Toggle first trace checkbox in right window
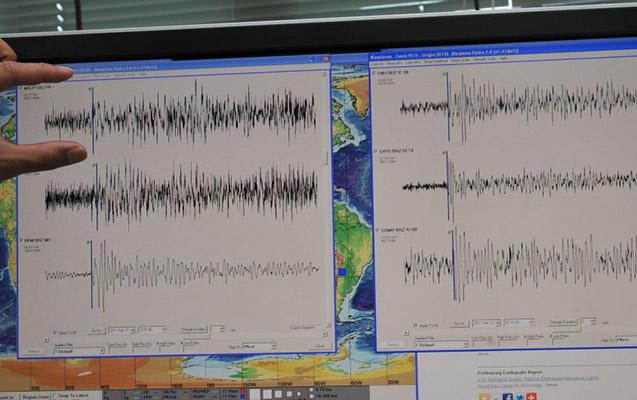The height and width of the screenshot is (400, 637). coord(374,73)
